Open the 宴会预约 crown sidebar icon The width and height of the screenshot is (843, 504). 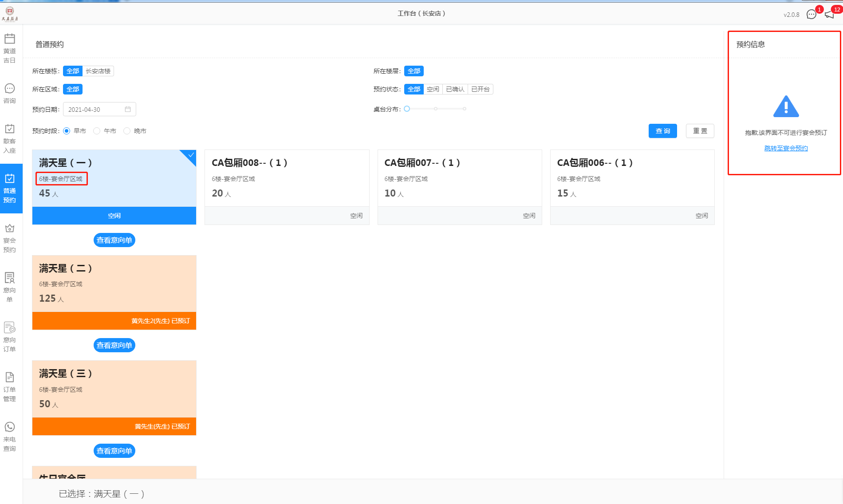pyautogui.click(x=10, y=238)
